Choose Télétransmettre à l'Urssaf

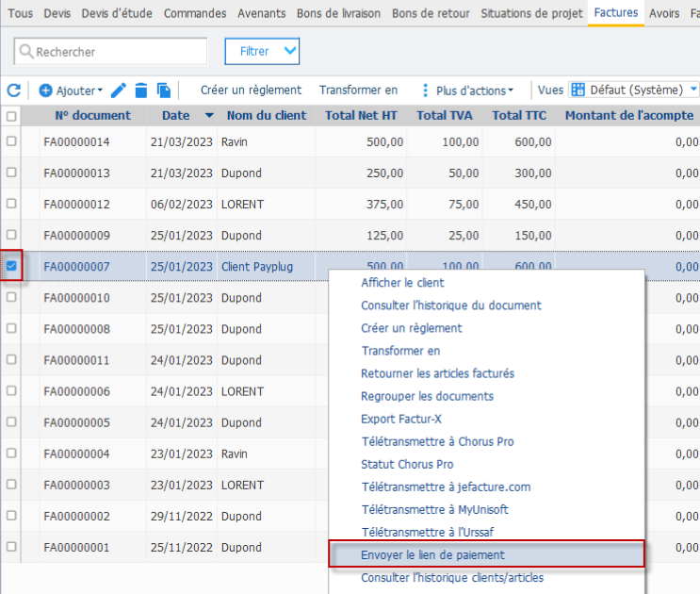pos(428,533)
